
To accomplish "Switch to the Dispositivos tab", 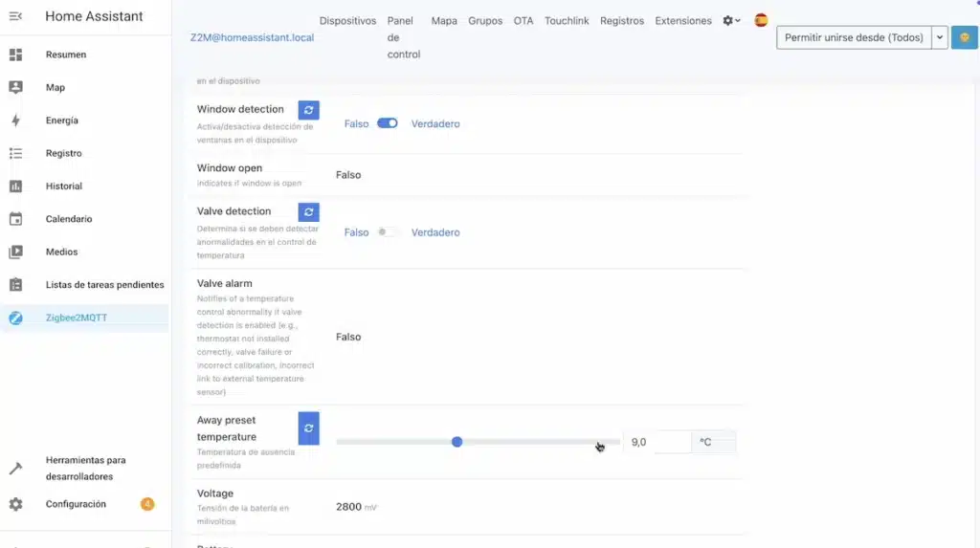I will pos(347,21).
